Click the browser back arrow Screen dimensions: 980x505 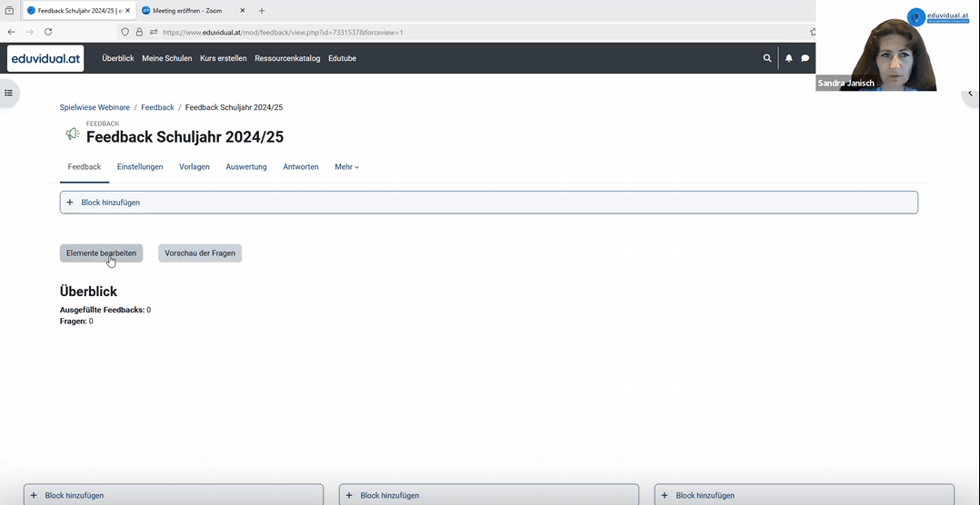coord(12,32)
